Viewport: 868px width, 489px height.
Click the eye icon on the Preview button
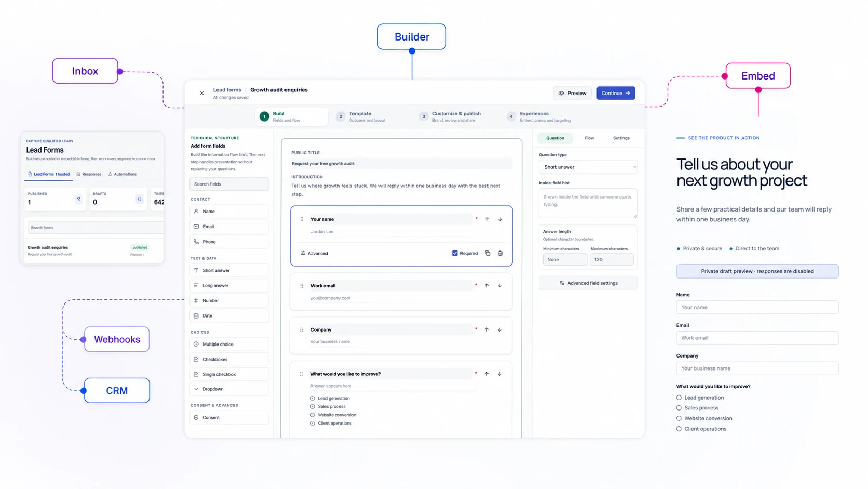(561, 94)
